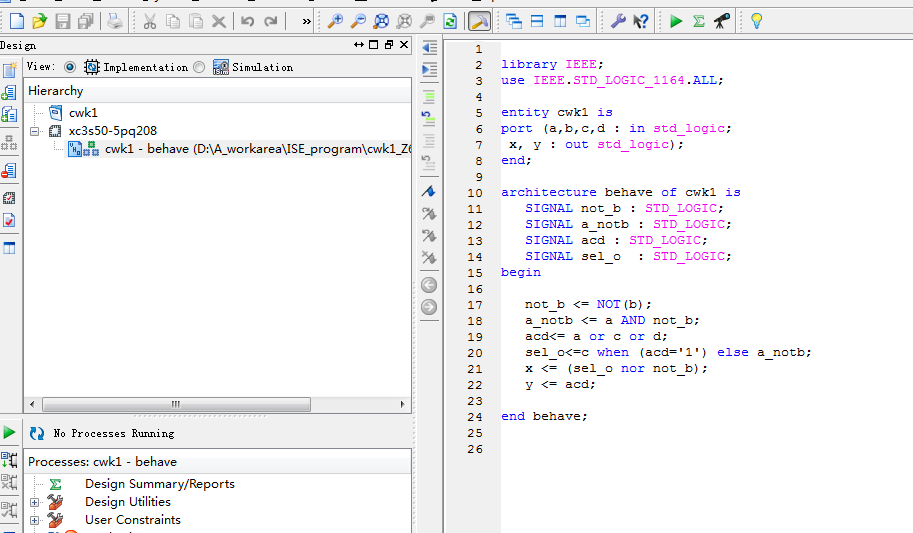This screenshot has height=533, width=913.
Task: Click the What's This help cursor icon
Action: (x=641, y=20)
